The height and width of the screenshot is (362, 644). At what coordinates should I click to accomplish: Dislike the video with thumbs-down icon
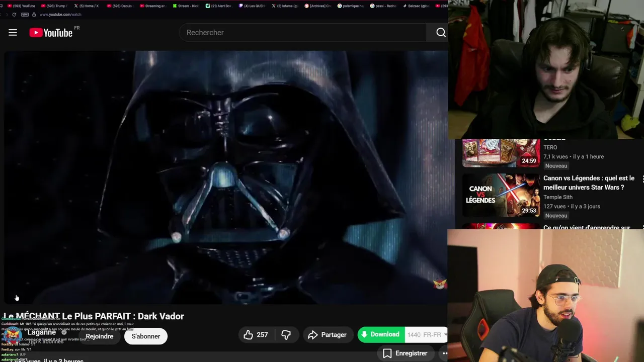point(286,335)
